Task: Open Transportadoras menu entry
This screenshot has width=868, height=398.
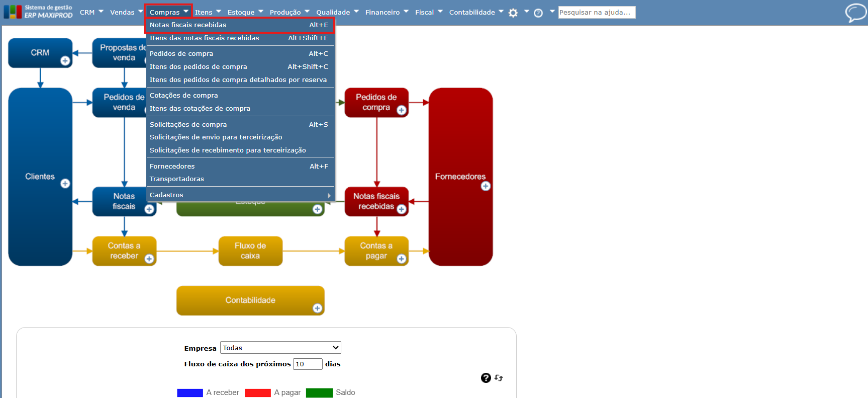Action: (240, 179)
